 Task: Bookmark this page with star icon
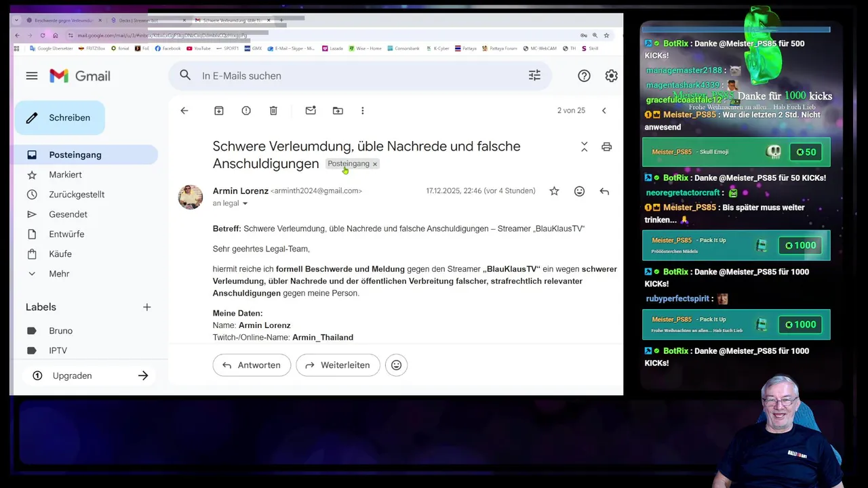click(606, 35)
